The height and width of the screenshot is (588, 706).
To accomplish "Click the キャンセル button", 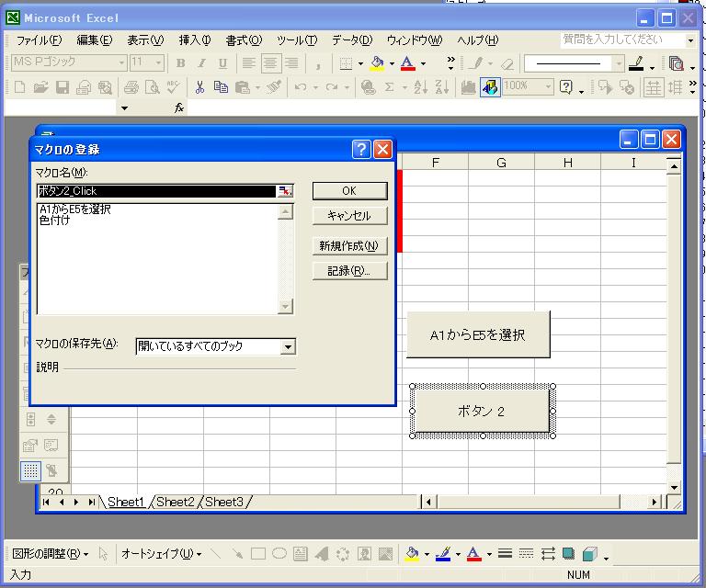I will coord(350,216).
